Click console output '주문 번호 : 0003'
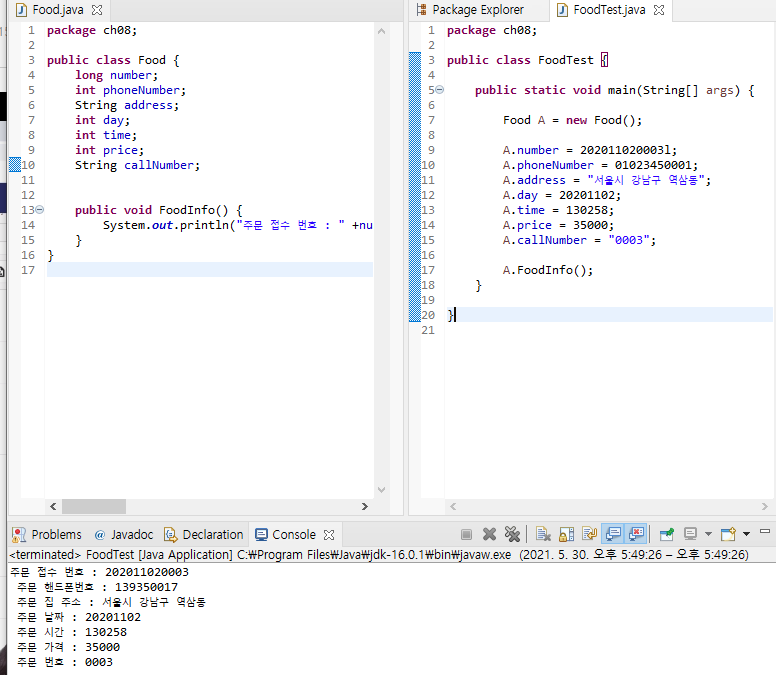 tap(65, 662)
